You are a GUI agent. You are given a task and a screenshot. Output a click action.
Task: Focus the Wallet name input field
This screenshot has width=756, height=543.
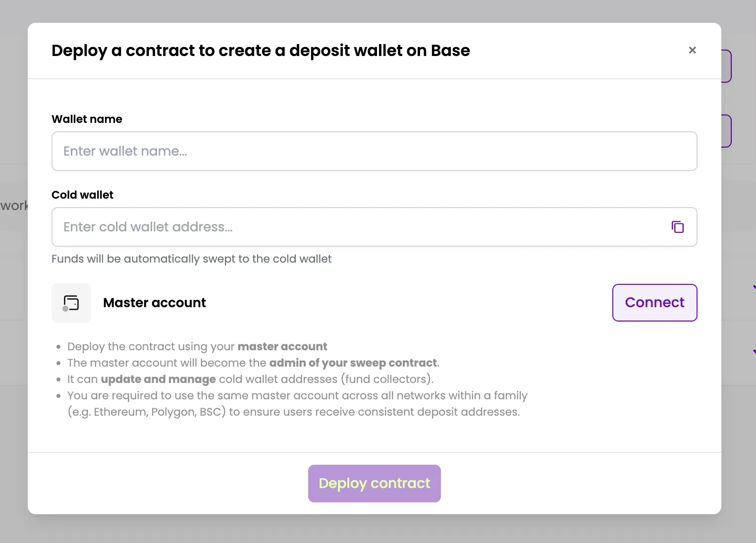tap(374, 151)
